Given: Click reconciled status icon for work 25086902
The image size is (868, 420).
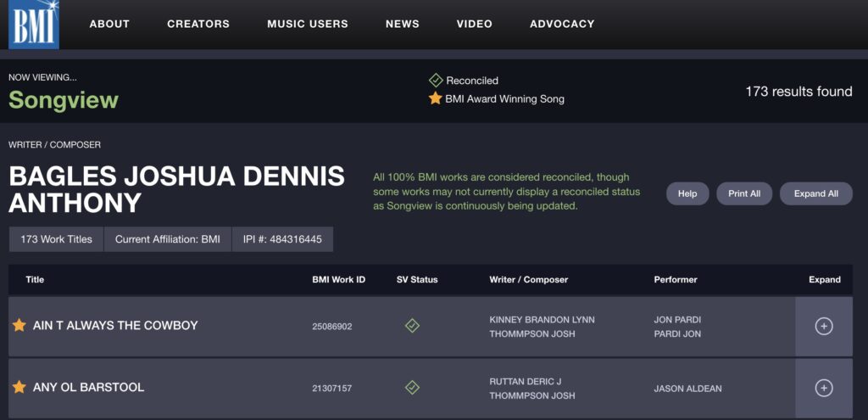Looking at the screenshot, I should 412,326.
